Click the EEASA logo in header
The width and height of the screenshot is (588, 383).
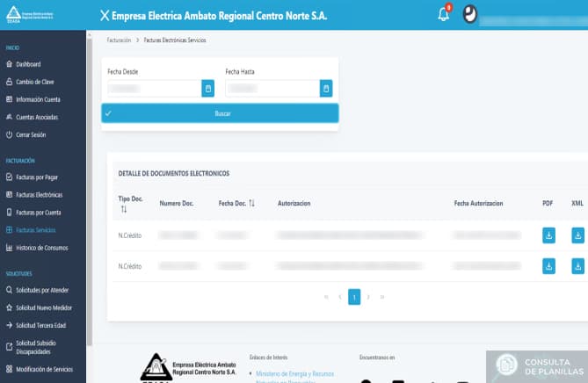[30, 15]
